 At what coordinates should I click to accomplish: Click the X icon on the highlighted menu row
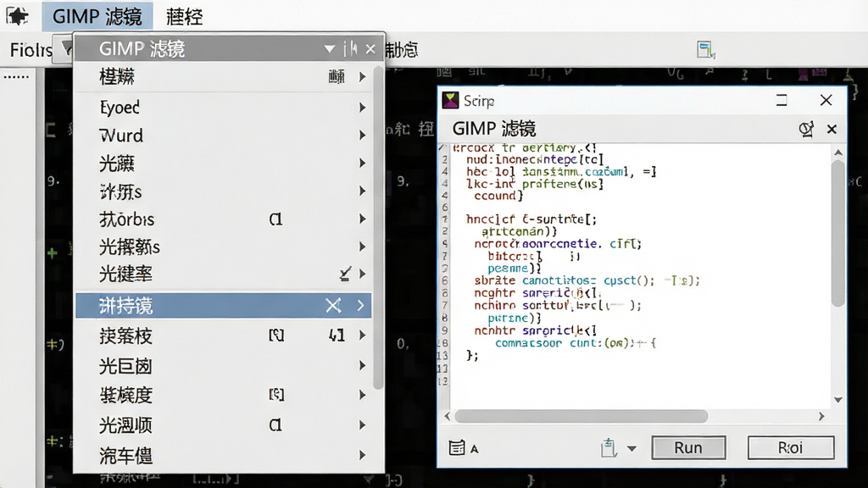tap(333, 305)
